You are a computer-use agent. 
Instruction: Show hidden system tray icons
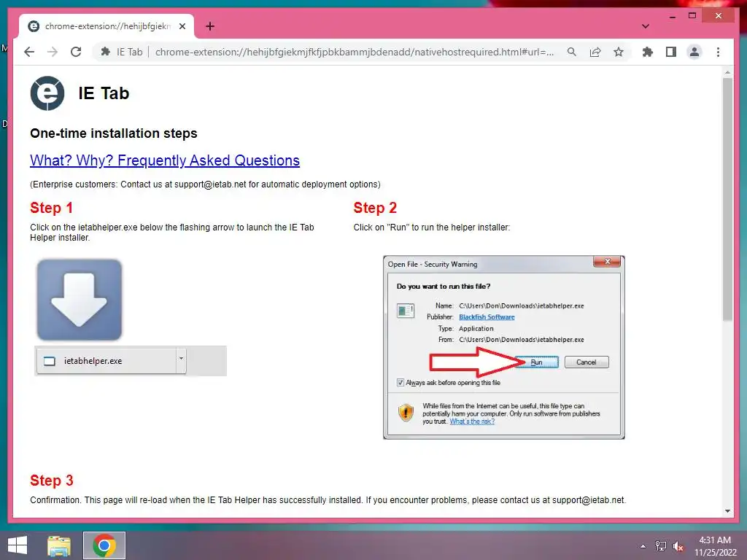point(643,546)
